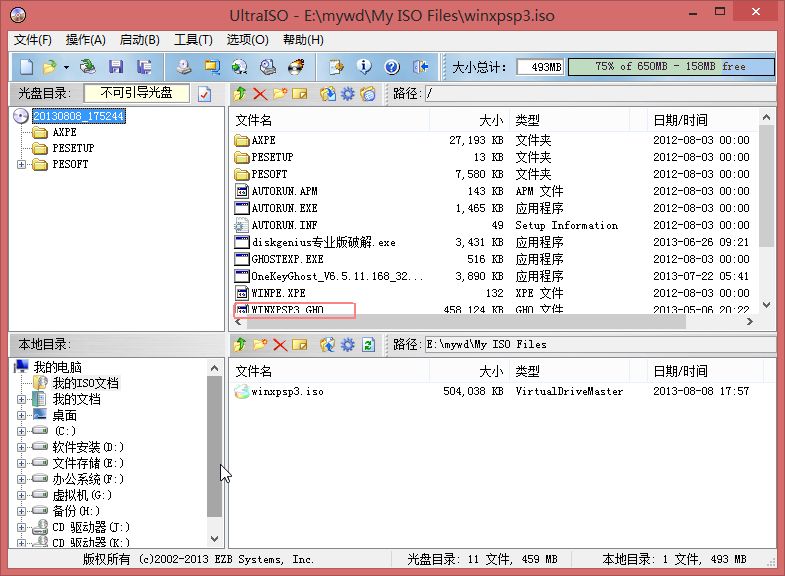Click the Save As icon

point(144,67)
